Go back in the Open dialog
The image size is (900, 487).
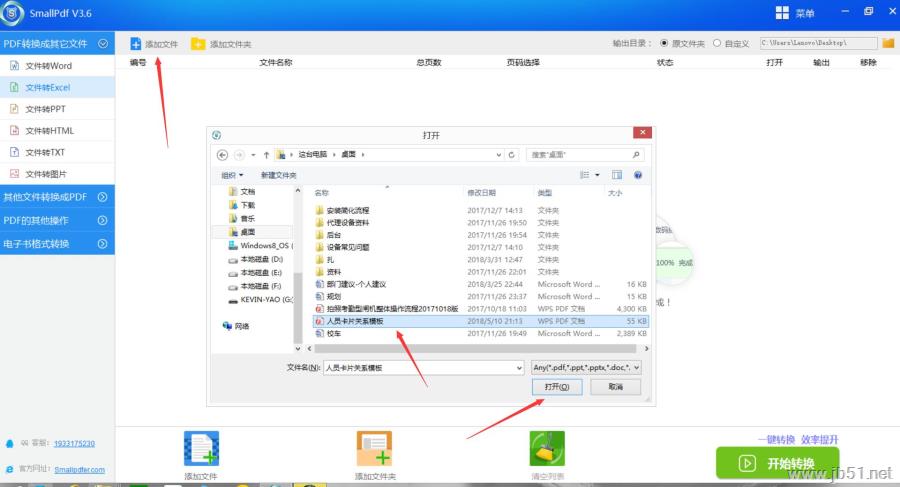click(x=223, y=155)
